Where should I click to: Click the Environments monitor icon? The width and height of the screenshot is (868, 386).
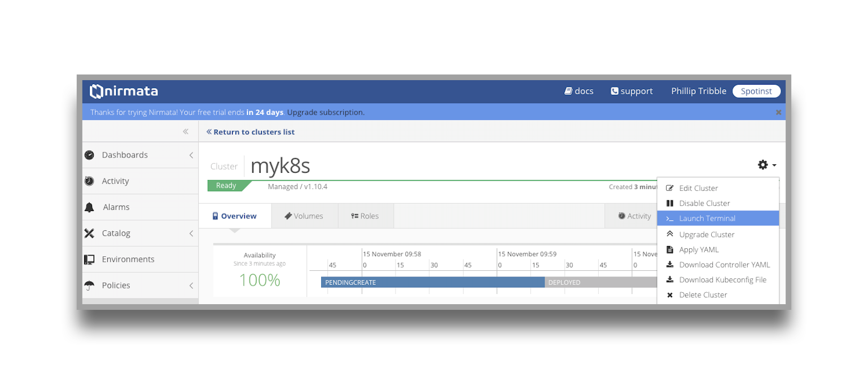click(89, 260)
